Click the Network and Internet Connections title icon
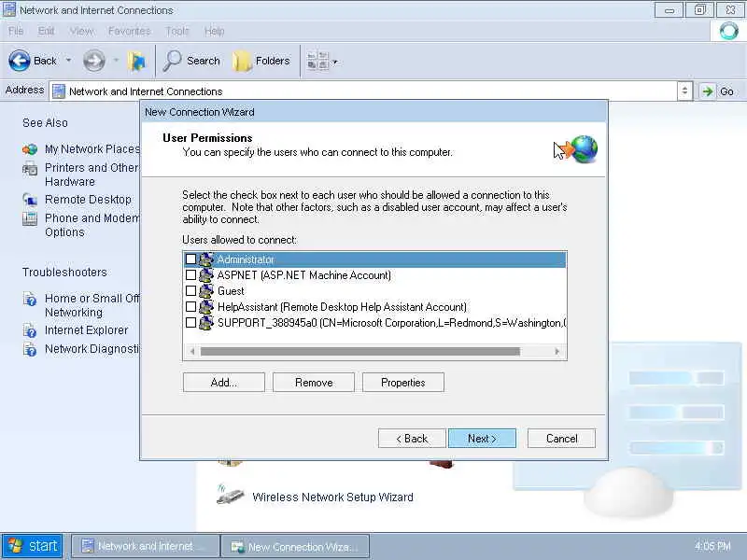747x560 pixels. click(9, 10)
